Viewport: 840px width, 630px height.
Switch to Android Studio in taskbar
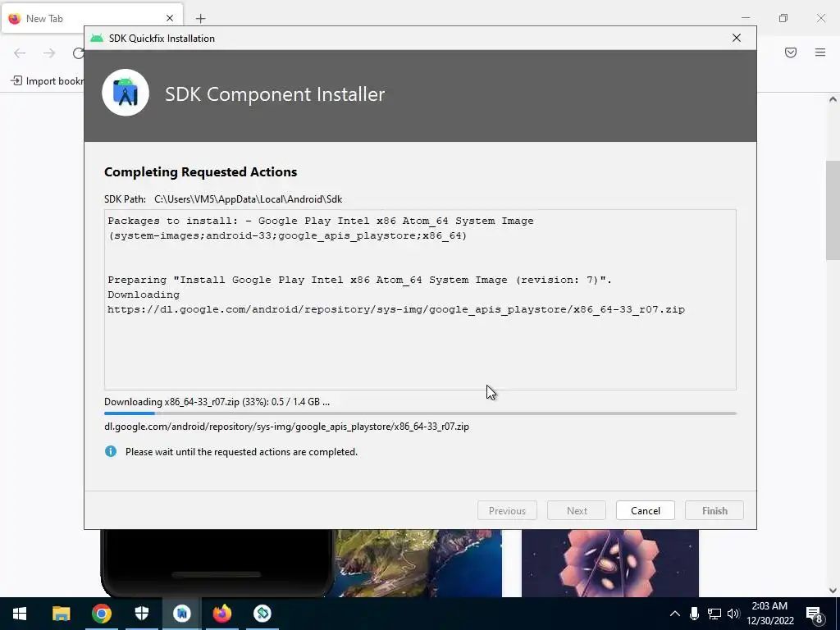(x=181, y=614)
